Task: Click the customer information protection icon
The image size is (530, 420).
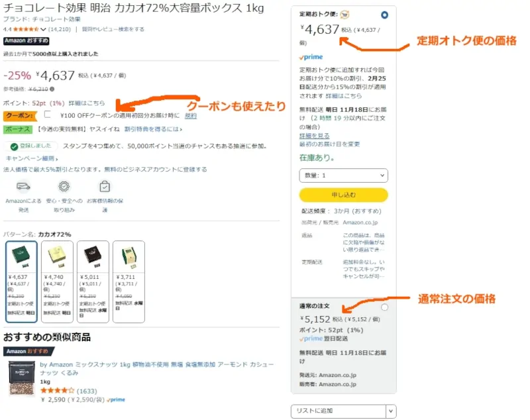Action: coord(105,187)
